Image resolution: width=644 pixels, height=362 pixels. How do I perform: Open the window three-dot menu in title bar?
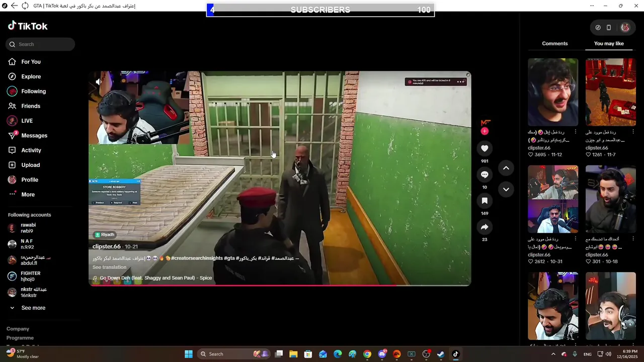pos(592,6)
